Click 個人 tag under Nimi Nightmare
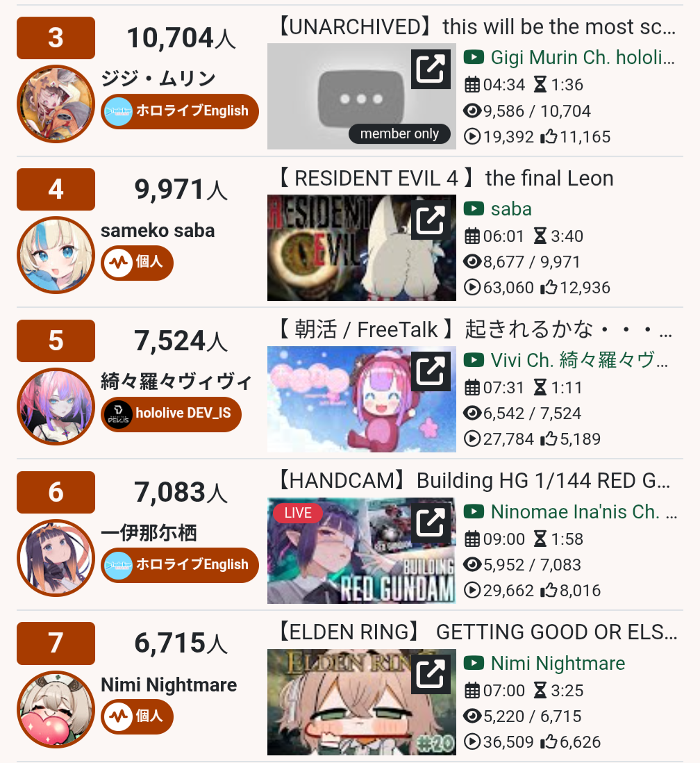The image size is (700, 763). (137, 716)
